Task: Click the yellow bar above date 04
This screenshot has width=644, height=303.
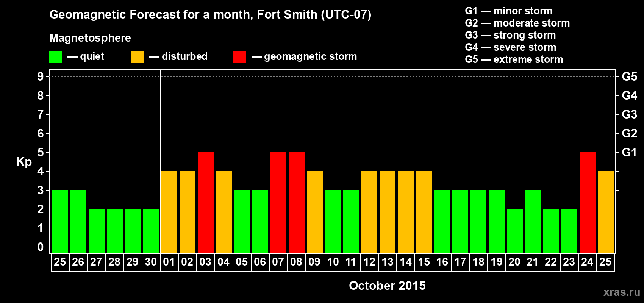Action: point(224,212)
